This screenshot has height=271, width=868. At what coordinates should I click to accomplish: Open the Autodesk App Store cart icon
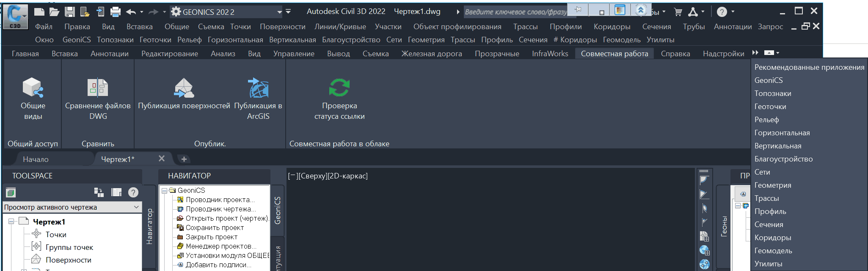(x=678, y=12)
